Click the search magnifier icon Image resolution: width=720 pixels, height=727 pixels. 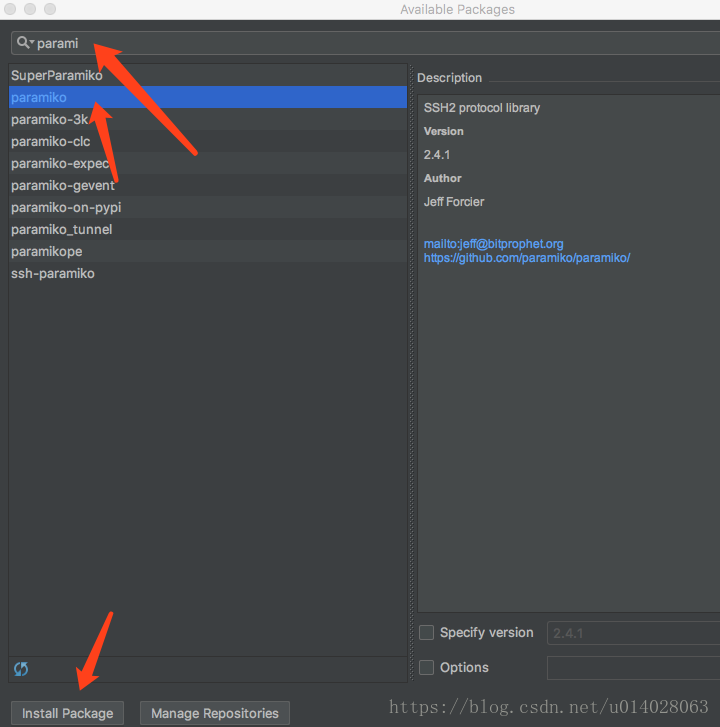[22, 43]
